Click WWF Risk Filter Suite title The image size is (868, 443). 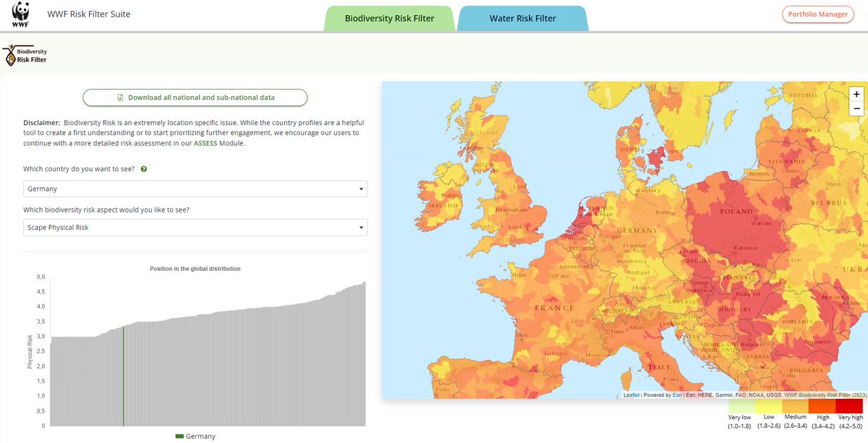click(x=89, y=14)
